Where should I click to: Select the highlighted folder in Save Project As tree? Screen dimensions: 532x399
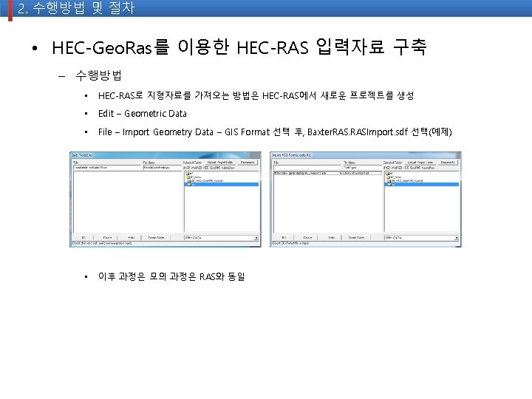(221, 185)
